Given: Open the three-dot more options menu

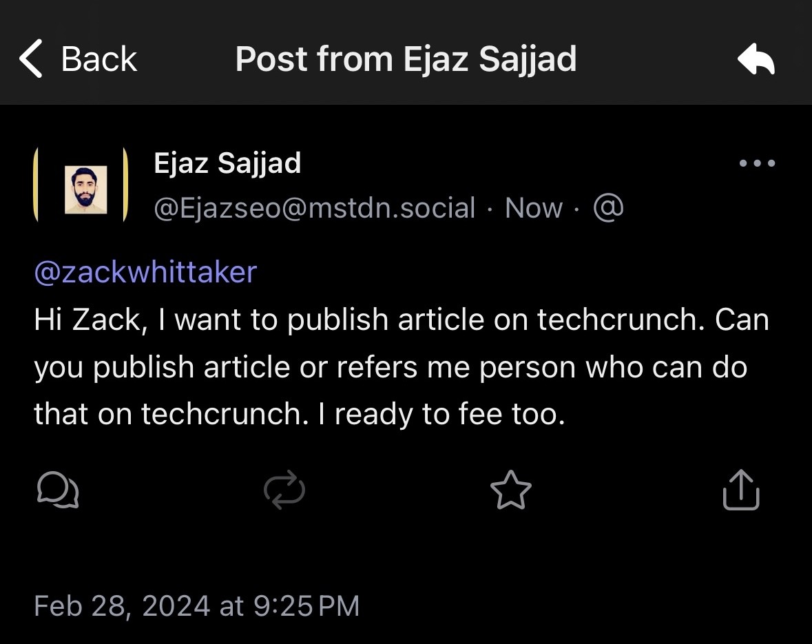Looking at the screenshot, I should click(756, 163).
